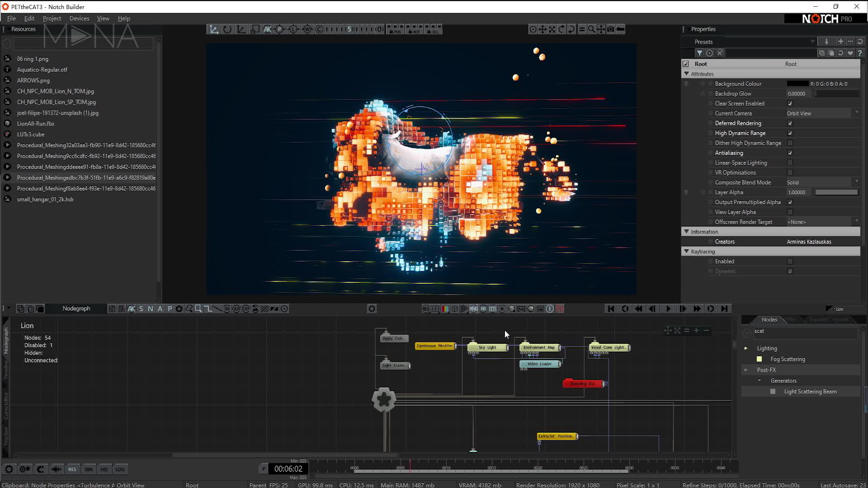Click the settings gear icon at bottom left
This screenshot has height=488, width=868.
[9, 469]
